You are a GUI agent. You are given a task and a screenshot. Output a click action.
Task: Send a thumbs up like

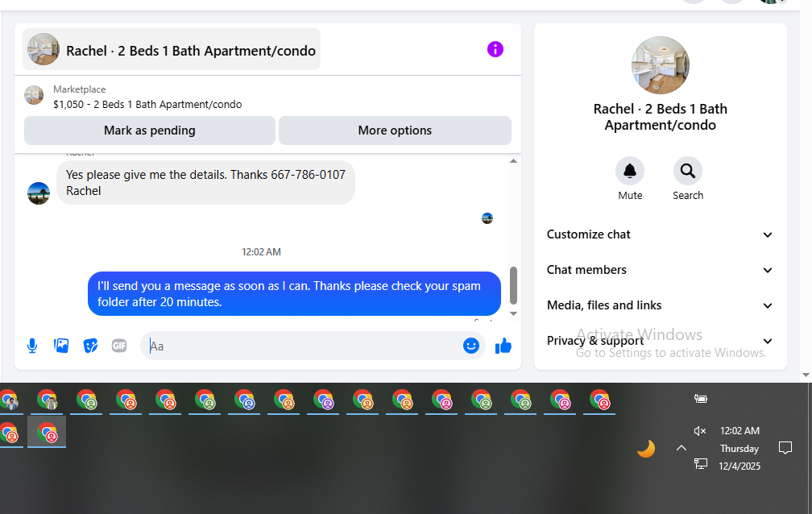coord(503,346)
